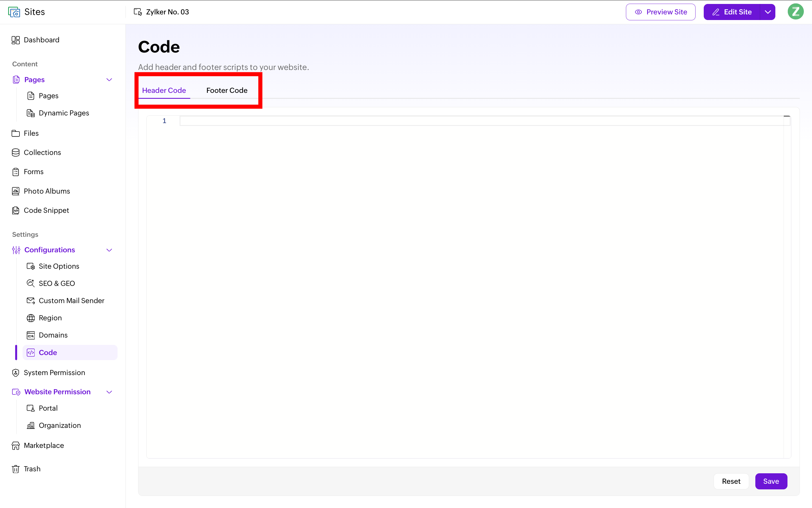The height and width of the screenshot is (508, 812).
Task: Open the Organization building icon
Action: click(31, 426)
